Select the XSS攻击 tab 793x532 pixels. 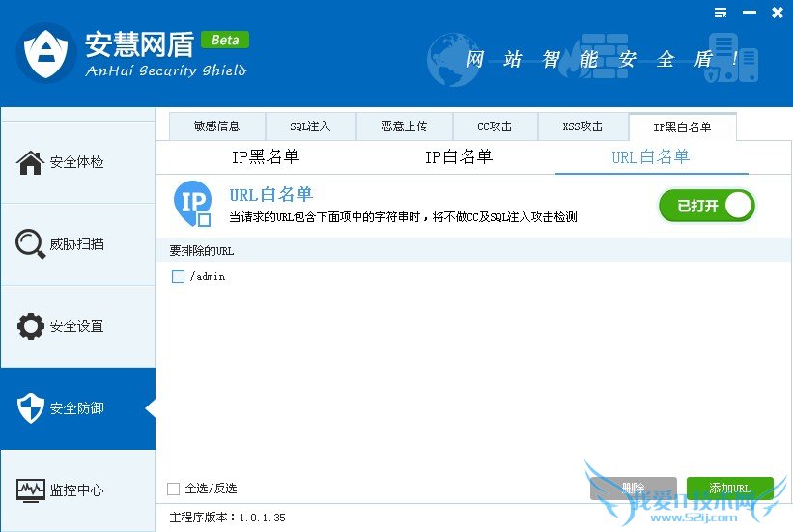point(583,126)
